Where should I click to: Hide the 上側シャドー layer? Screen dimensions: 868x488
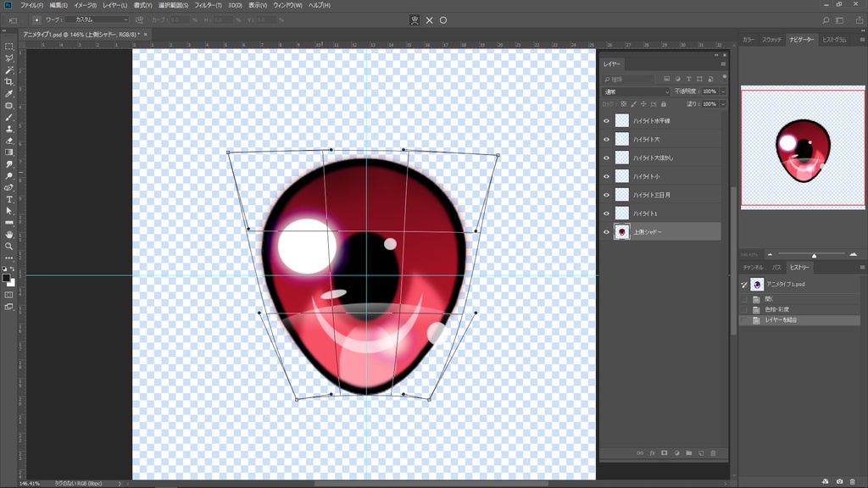(x=606, y=232)
